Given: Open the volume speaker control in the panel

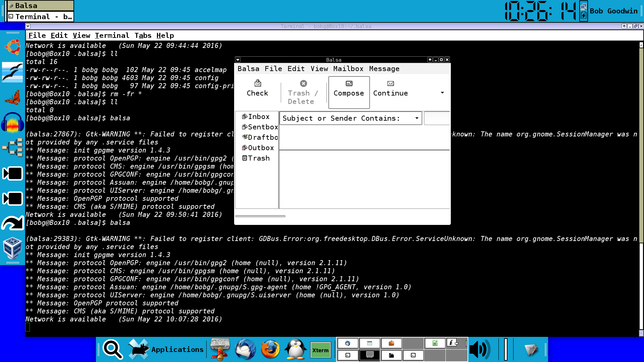Looking at the screenshot, I should (480, 349).
